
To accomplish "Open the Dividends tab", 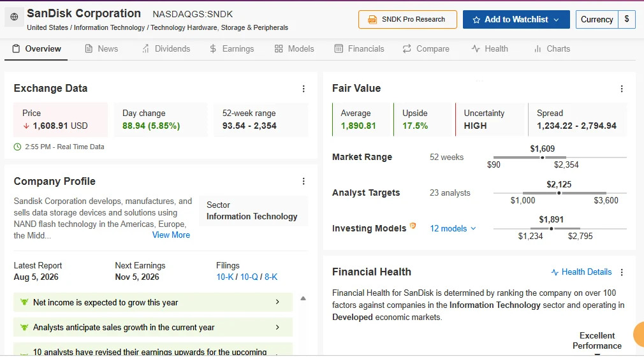I will pos(166,49).
